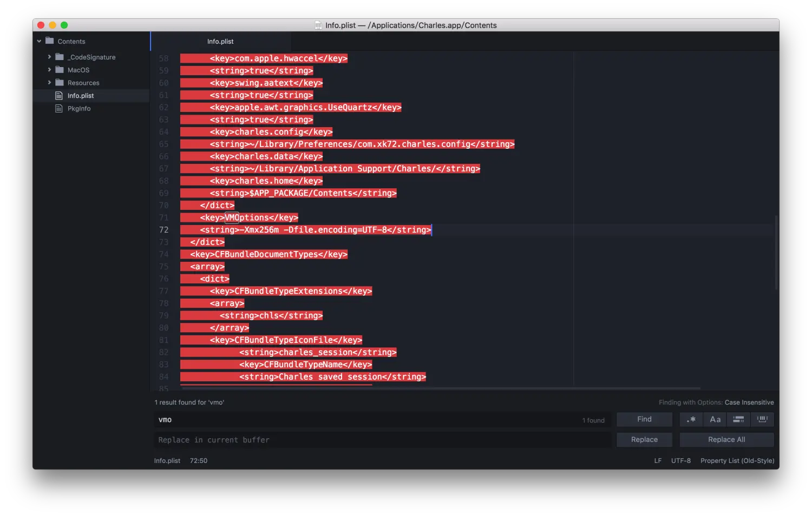812x516 pixels.
Task: Click the 'charles.config' key line
Action: click(x=271, y=132)
